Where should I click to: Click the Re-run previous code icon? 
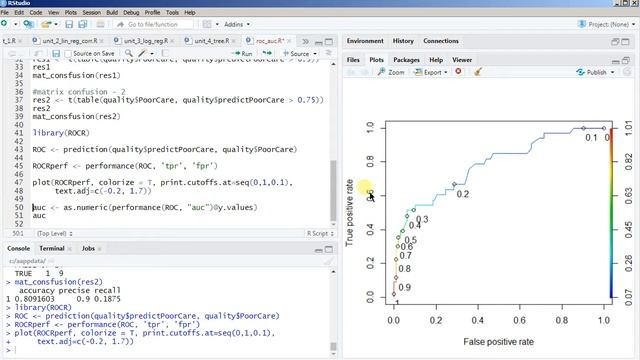pyautogui.click(x=267, y=53)
